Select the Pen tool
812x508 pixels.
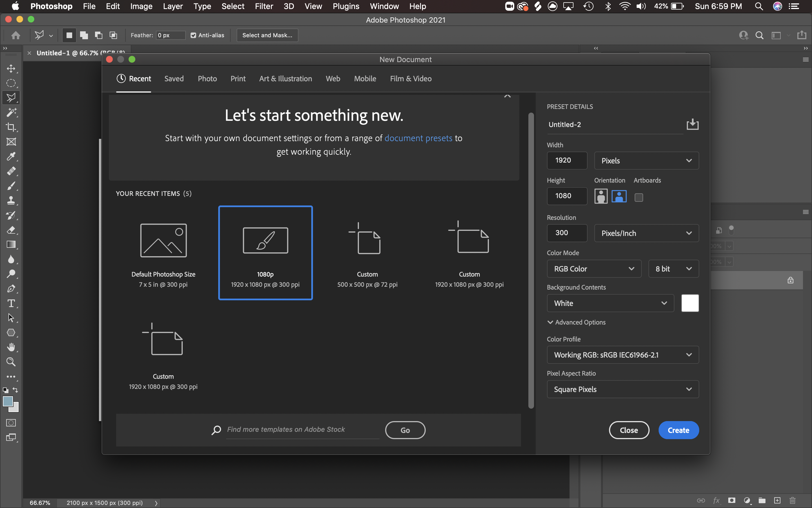pos(11,289)
